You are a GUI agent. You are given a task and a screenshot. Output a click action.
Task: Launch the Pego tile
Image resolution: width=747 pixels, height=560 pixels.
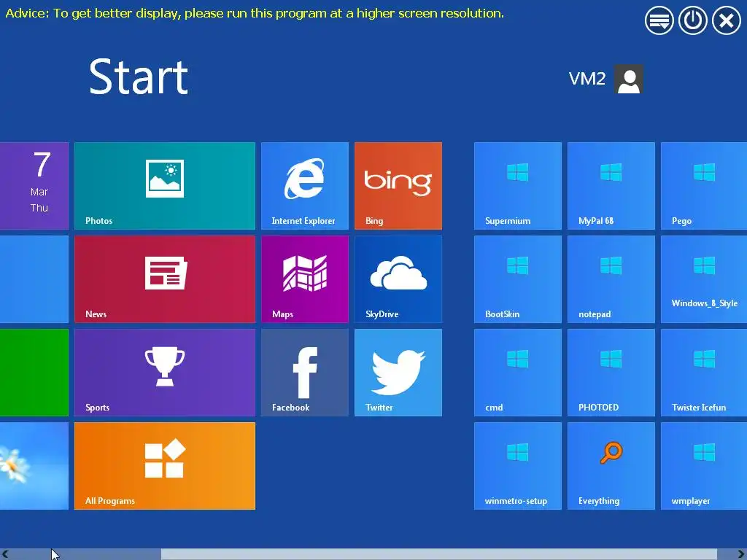[x=704, y=186]
